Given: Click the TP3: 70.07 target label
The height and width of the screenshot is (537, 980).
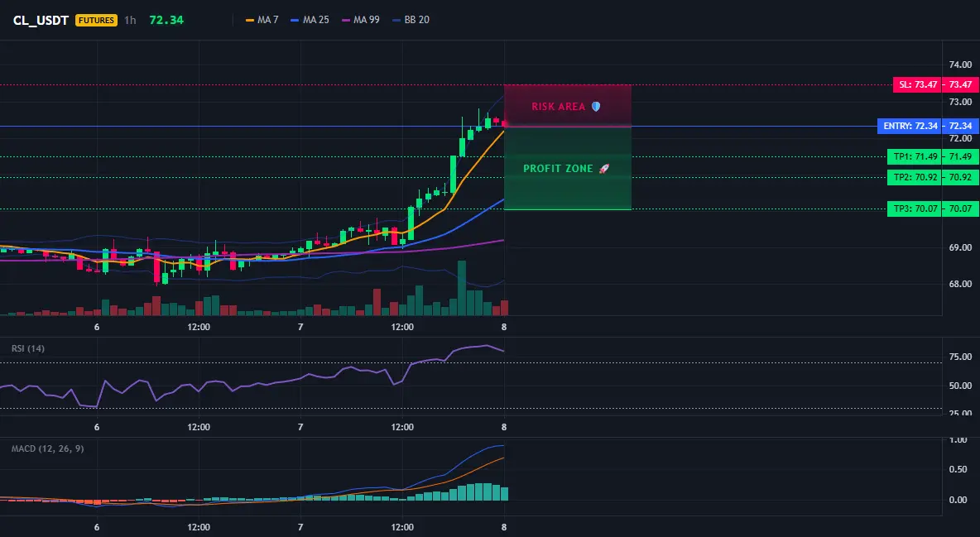Looking at the screenshot, I should 915,209.
